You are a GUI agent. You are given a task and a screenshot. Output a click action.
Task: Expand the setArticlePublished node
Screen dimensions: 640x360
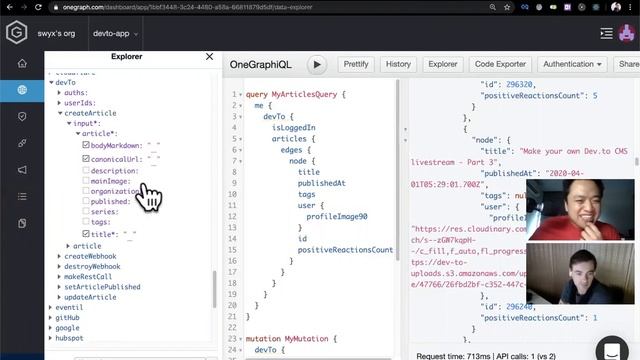(x=60, y=287)
